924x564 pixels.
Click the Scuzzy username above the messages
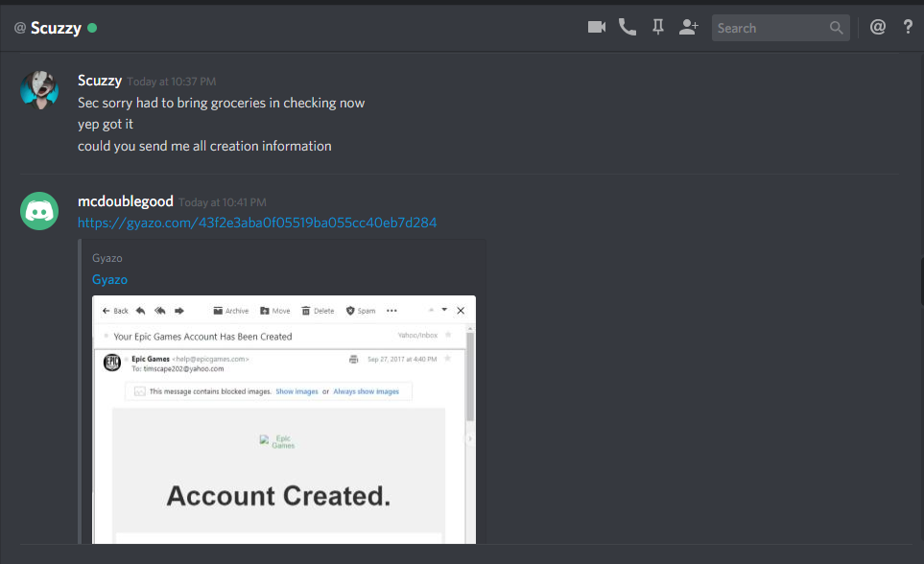tap(100, 81)
